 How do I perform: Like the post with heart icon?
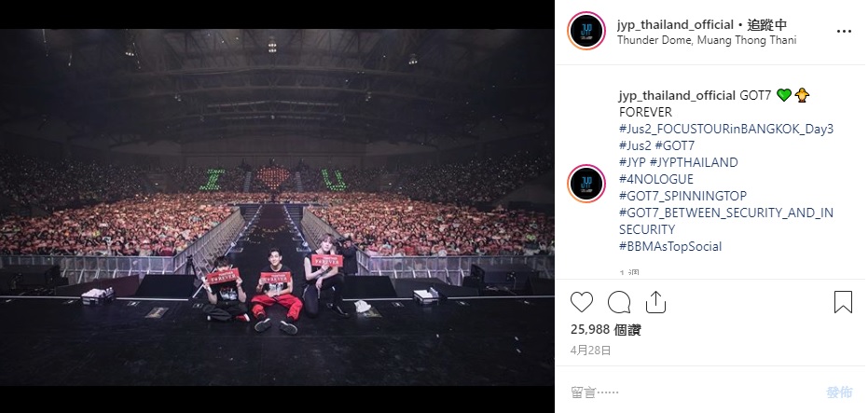pos(581,302)
